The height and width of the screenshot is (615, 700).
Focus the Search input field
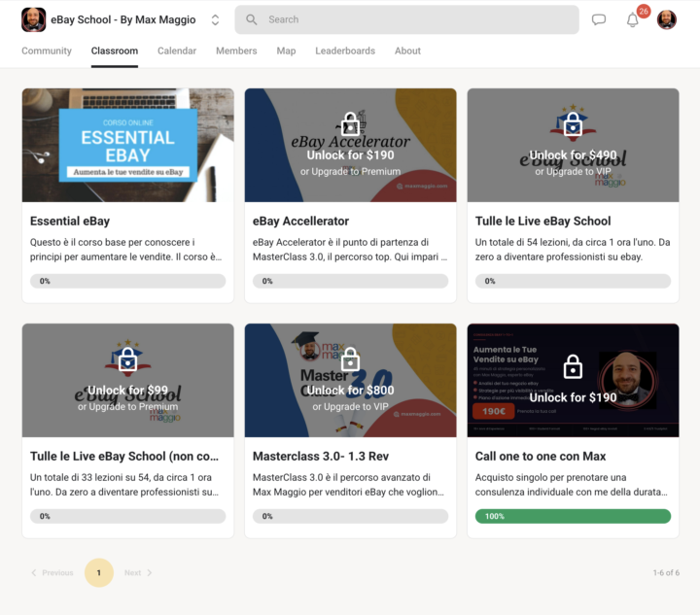(406, 19)
